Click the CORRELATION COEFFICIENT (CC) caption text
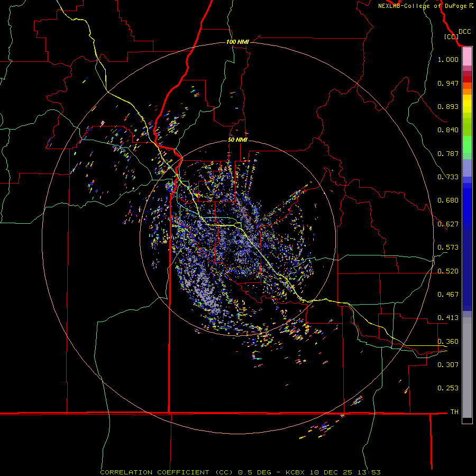476x476 pixels. point(166,472)
